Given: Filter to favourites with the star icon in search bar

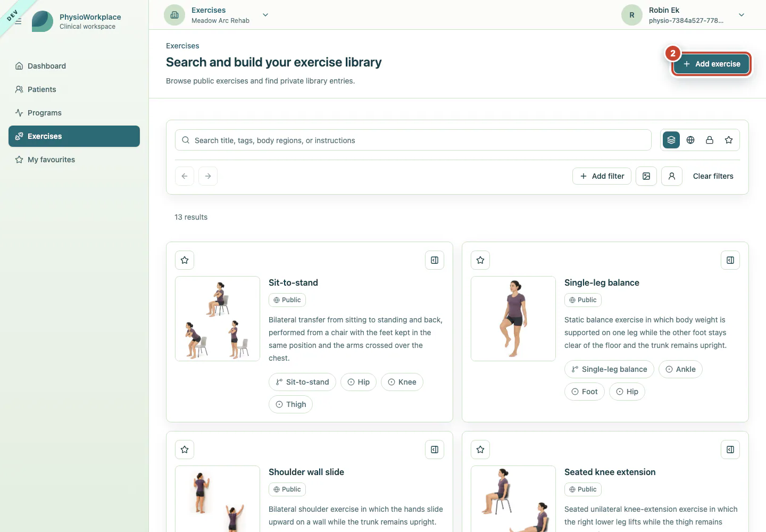Looking at the screenshot, I should click(729, 140).
